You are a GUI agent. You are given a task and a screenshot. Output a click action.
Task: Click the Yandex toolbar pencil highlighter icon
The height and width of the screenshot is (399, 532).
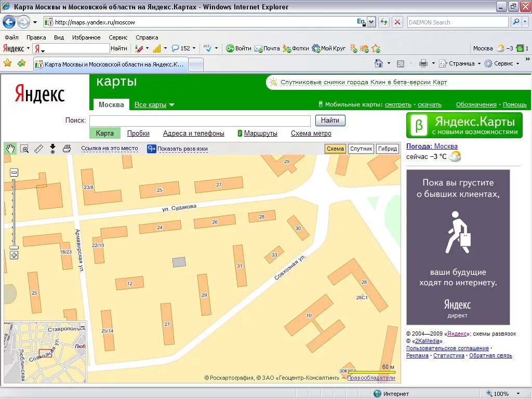point(139,48)
